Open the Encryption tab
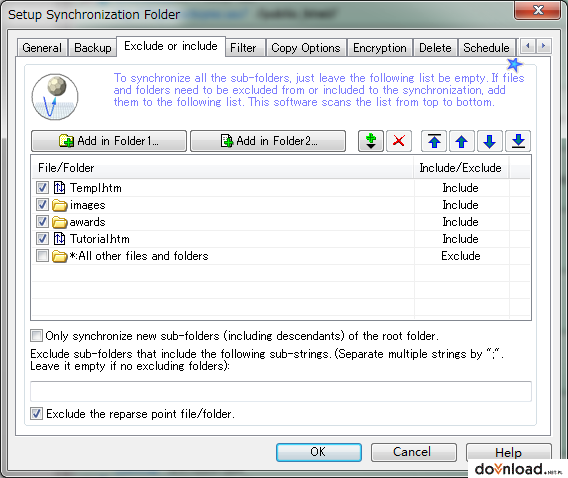This screenshot has width=568, height=478. pos(380,48)
